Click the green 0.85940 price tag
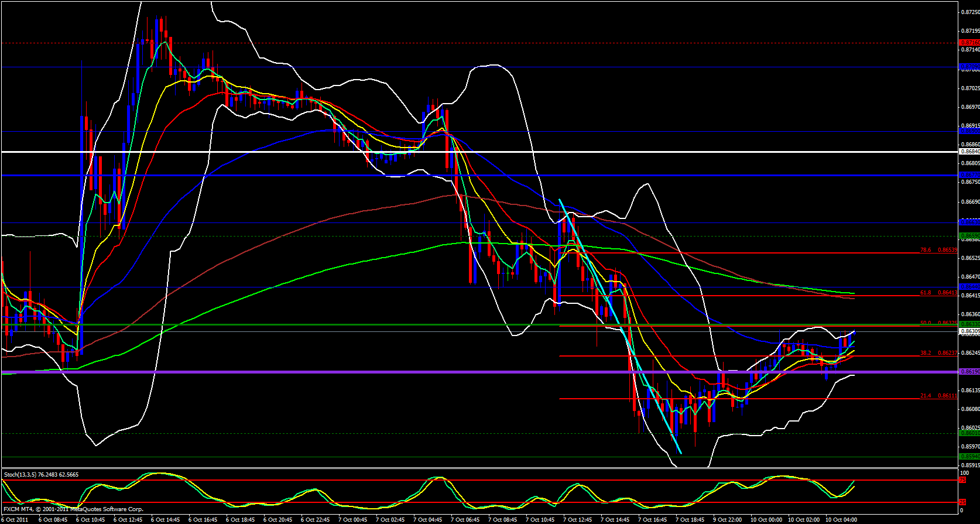The width and height of the screenshot is (980, 524). [969, 457]
